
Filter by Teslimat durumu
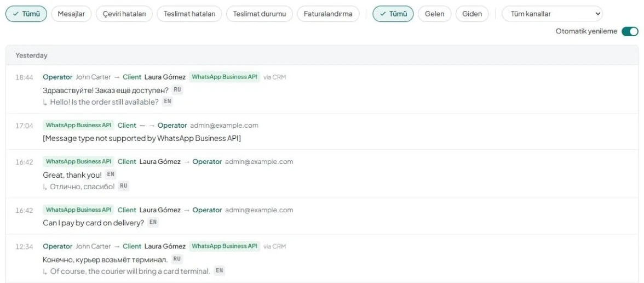[259, 14]
